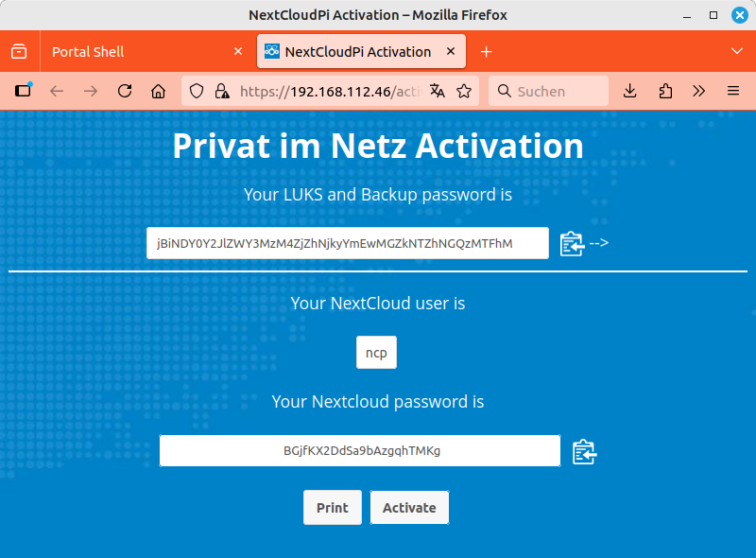Reload the current page
Image resolution: width=756 pixels, height=558 pixels.
124,91
